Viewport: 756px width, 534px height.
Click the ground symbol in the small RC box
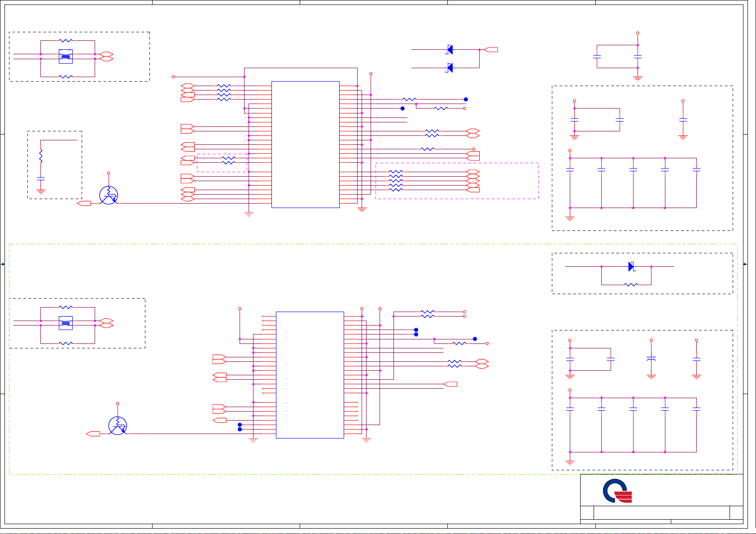pos(41,191)
